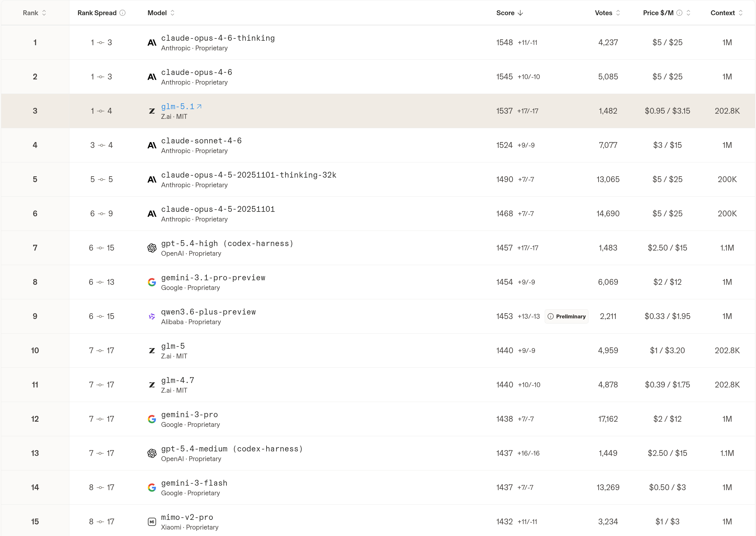Click the Anthropic logo beside claude-opus-4-6-thinking
Screen dimensions: 756x536
coord(152,43)
